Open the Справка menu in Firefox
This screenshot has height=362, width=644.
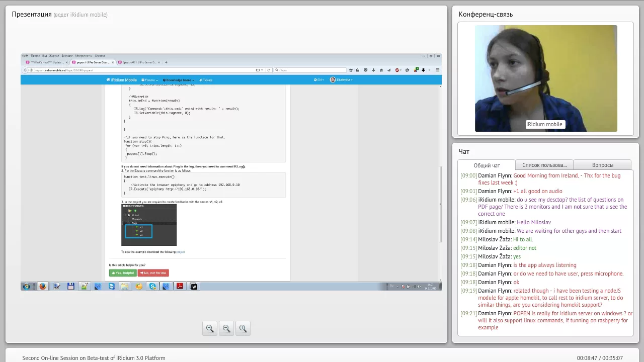tap(100, 56)
